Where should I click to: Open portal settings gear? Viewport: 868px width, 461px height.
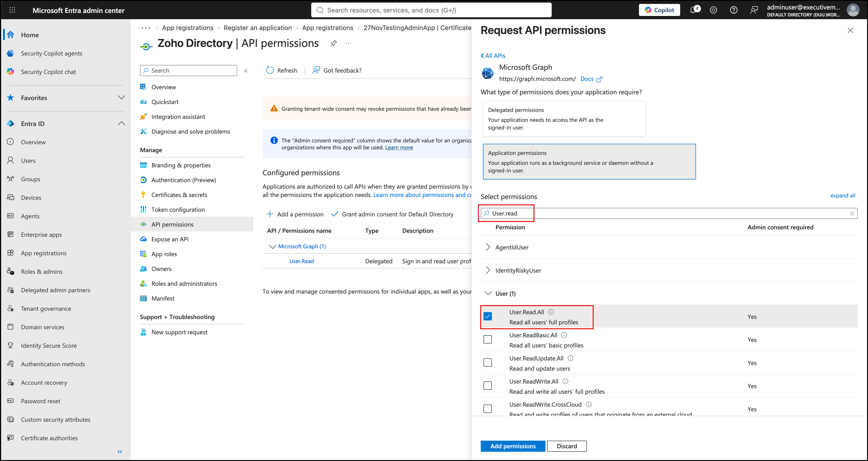tap(713, 10)
